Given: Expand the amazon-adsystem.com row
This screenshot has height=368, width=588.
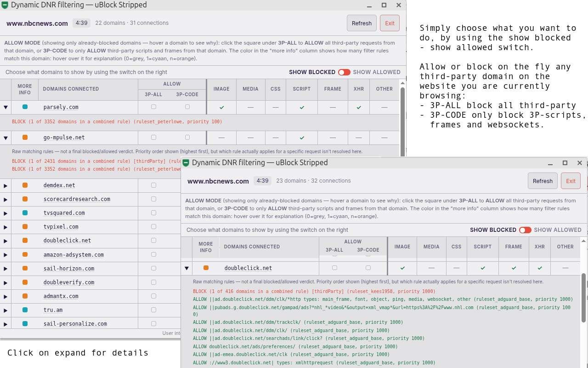Looking at the screenshot, I should [6, 255].
